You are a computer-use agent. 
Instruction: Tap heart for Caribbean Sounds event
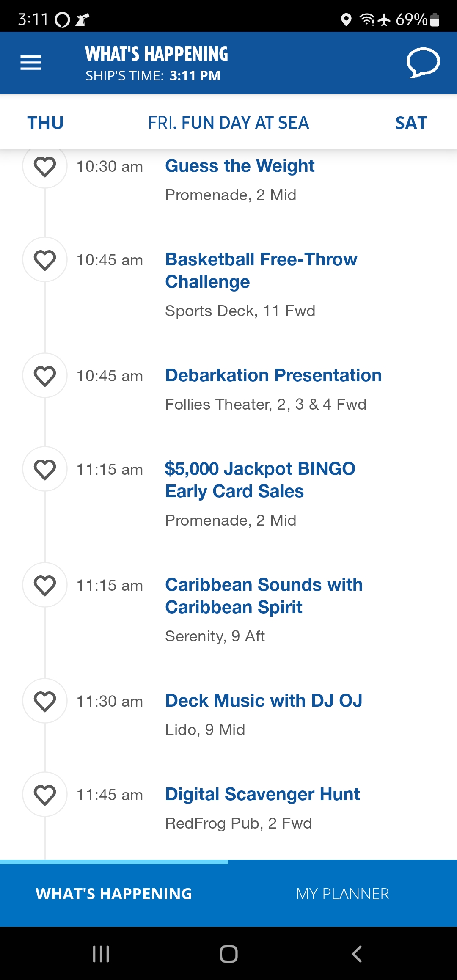pyautogui.click(x=45, y=585)
